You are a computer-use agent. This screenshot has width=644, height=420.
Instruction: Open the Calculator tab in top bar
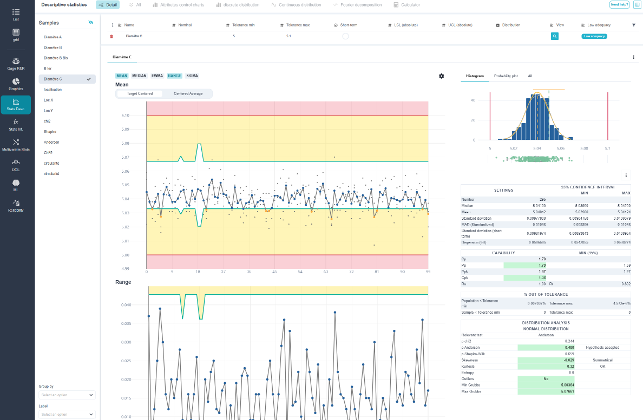click(x=407, y=5)
